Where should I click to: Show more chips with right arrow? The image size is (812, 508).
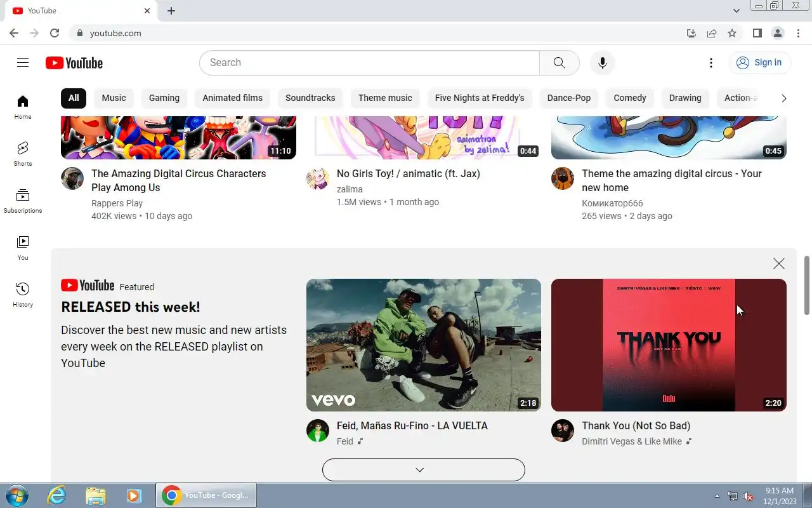[x=783, y=98]
